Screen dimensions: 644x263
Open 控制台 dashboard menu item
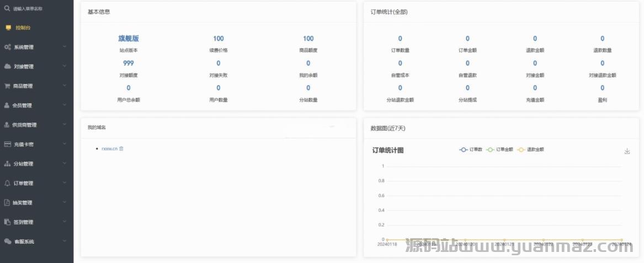pyautogui.click(x=23, y=27)
